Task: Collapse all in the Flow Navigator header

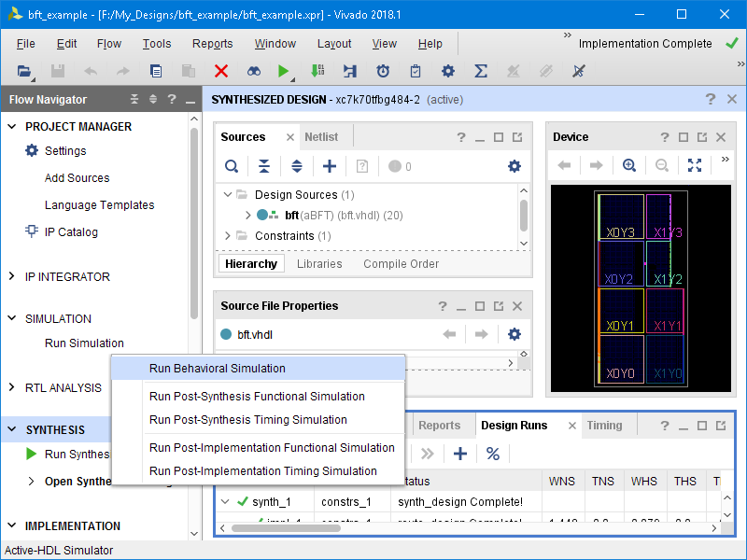Action: tap(134, 99)
